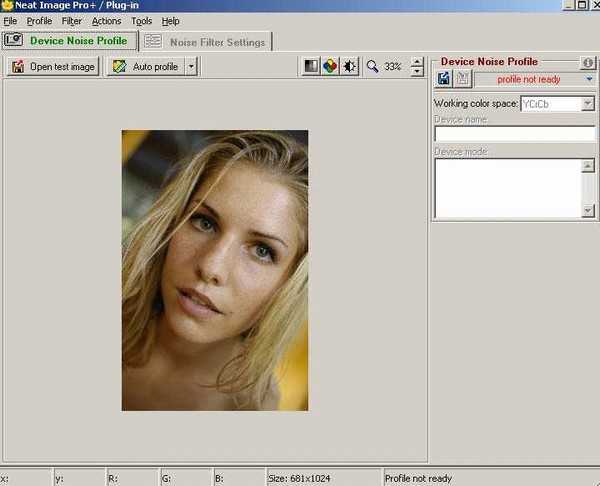Open the Working color space combo box
This screenshot has width=600, height=486.
point(587,104)
